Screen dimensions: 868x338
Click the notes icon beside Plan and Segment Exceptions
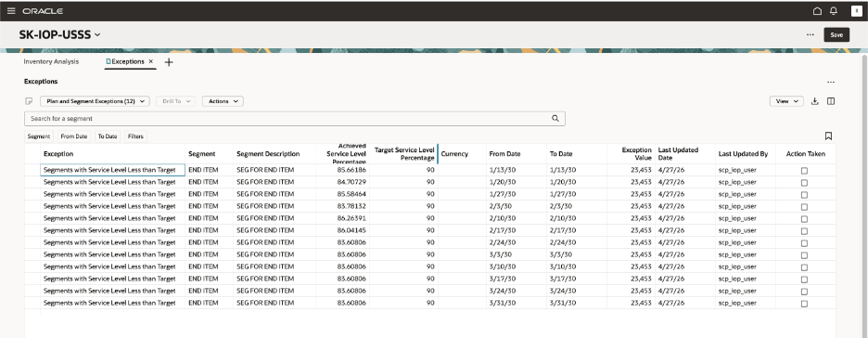coord(30,101)
